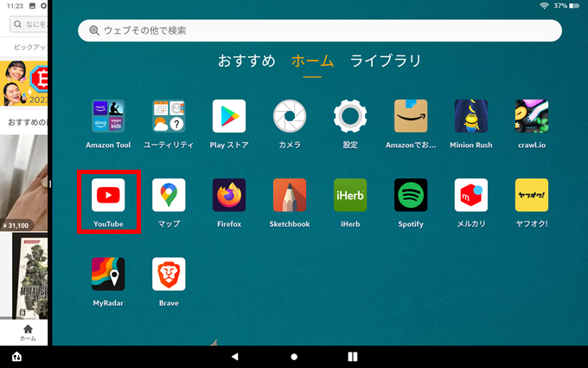Image resolution: width=588 pixels, height=368 pixels.
Task: Open the ヤフオク! app
Action: pyautogui.click(x=532, y=195)
